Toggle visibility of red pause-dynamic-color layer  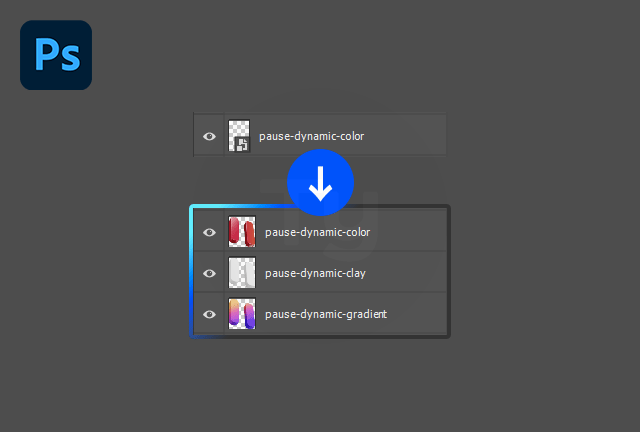pos(209,232)
